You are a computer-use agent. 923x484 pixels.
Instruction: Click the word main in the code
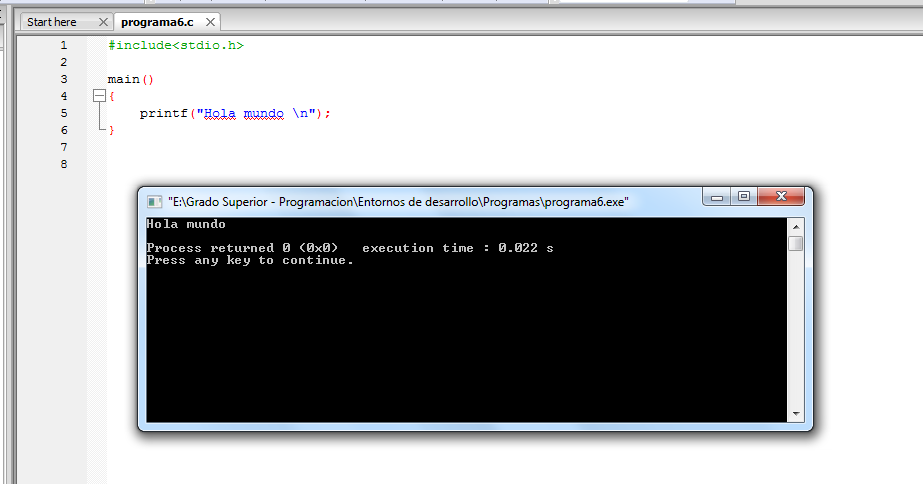[x=124, y=79]
